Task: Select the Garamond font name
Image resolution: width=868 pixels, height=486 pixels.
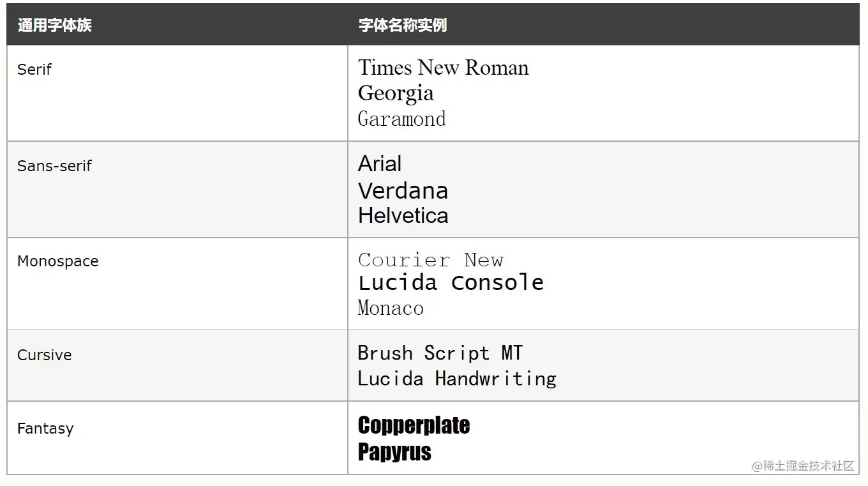Action: [401, 119]
